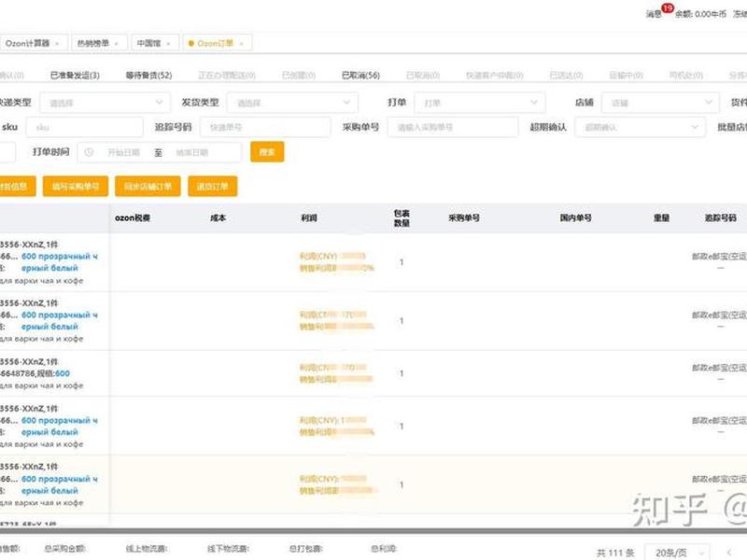Click the orange search button next to the date range
The image size is (747, 560).
267,152
